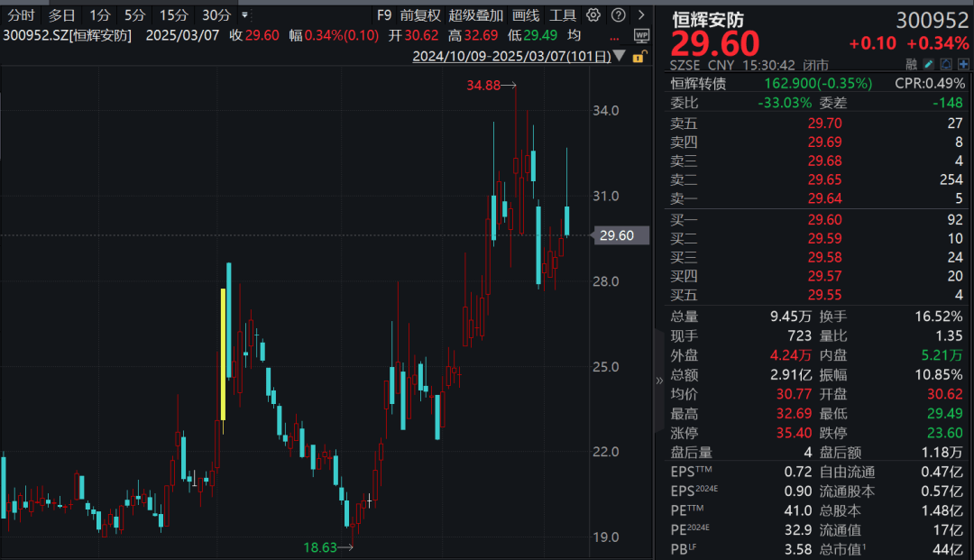Viewport: 974px width, 560px height.
Task: Open the more periods dropdown arrow
Action: coord(244,15)
